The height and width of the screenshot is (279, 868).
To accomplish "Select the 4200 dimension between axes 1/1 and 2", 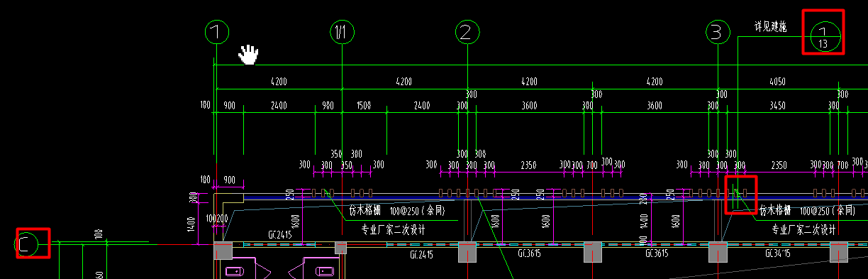I will (404, 82).
